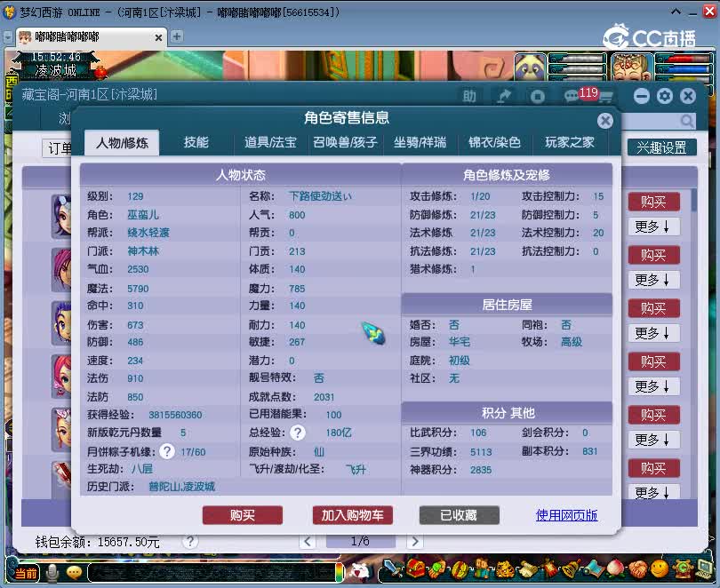The image size is (720, 588).
Task: Click the rainbow color bar beside chat input
Action: pos(340,573)
